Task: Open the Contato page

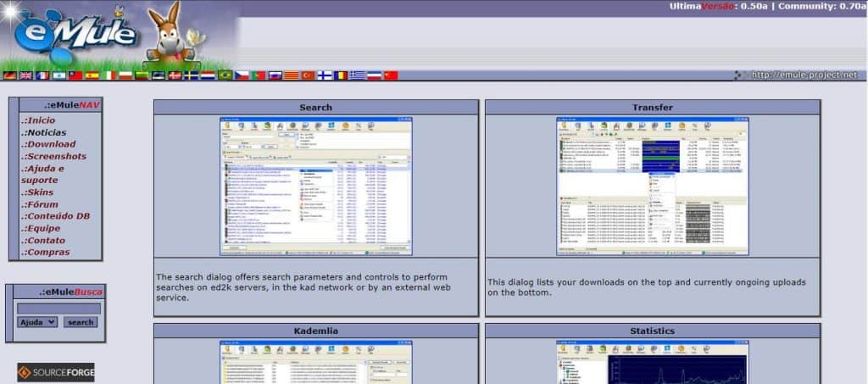Action: tap(43, 240)
